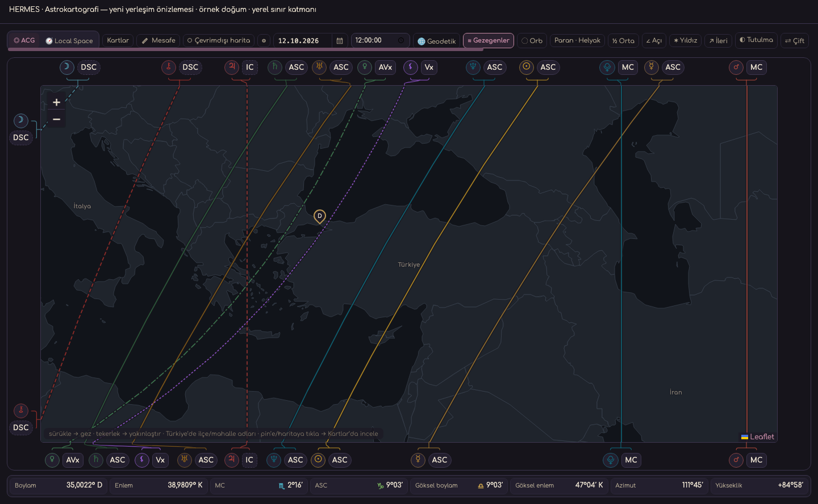Click the Açı button
Image resolution: width=818 pixels, height=504 pixels.
pos(654,41)
